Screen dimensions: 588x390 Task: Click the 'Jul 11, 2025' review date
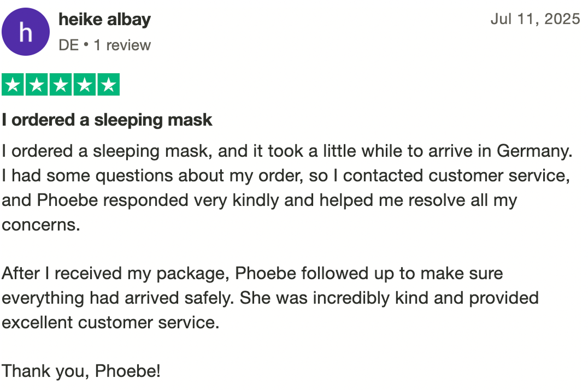click(535, 19)
